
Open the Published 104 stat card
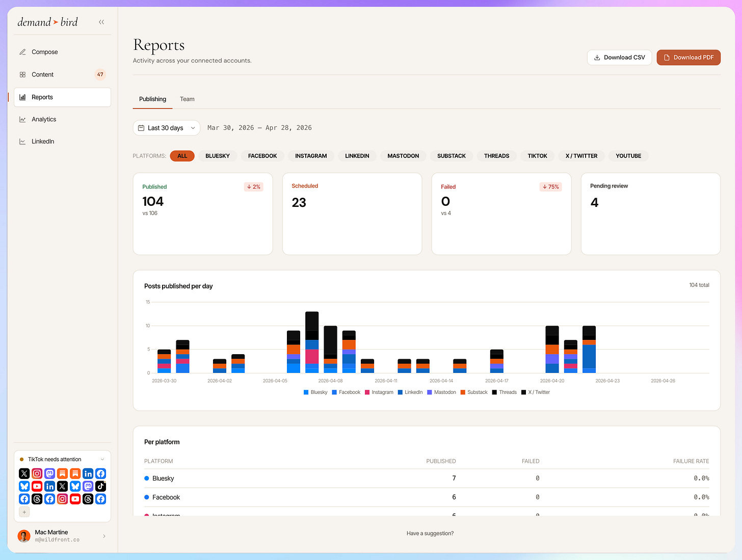(x=203, y=214)
